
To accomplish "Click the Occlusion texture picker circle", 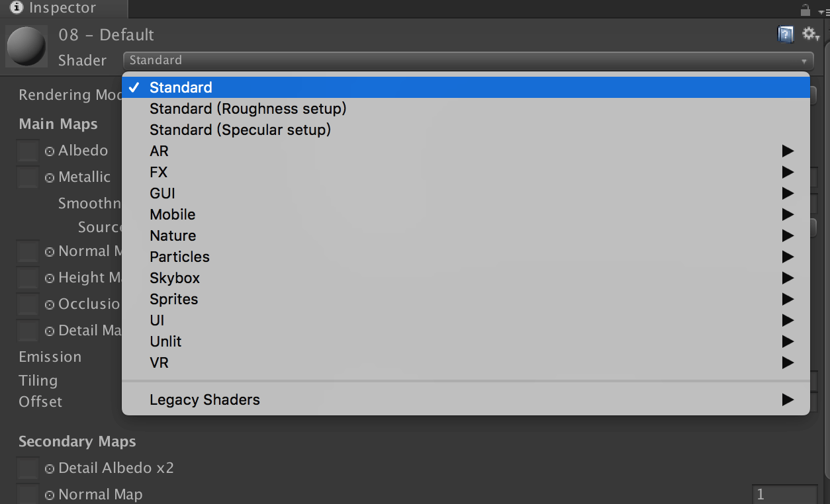I will pyautogui.click(x=50, y=305).
